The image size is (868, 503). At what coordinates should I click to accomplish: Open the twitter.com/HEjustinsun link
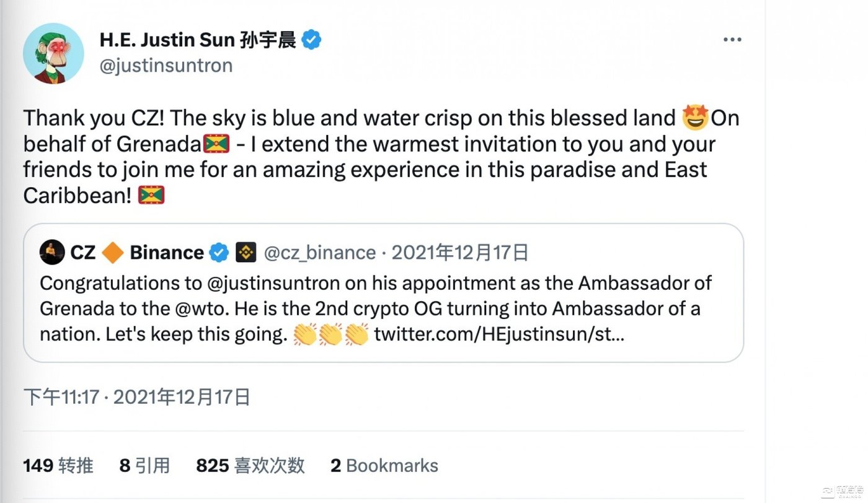coord(499,335)
